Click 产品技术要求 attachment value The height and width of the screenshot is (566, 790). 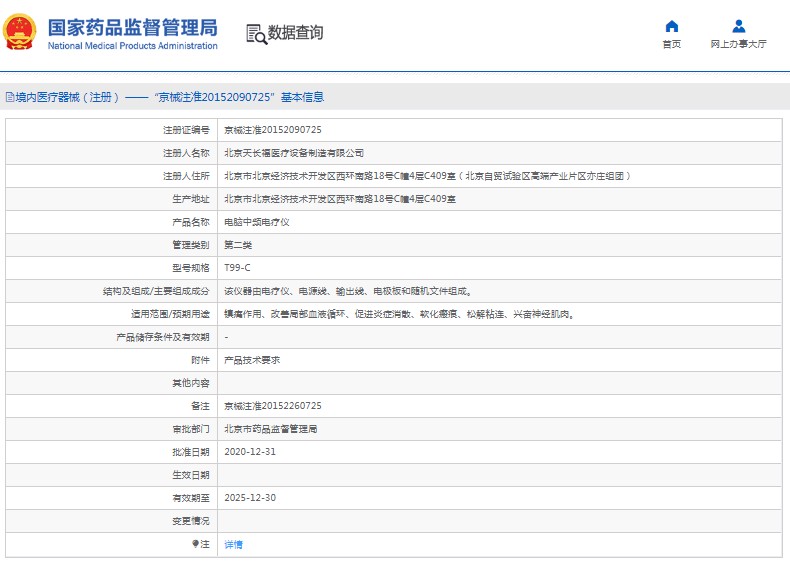(x=252, y=360)
